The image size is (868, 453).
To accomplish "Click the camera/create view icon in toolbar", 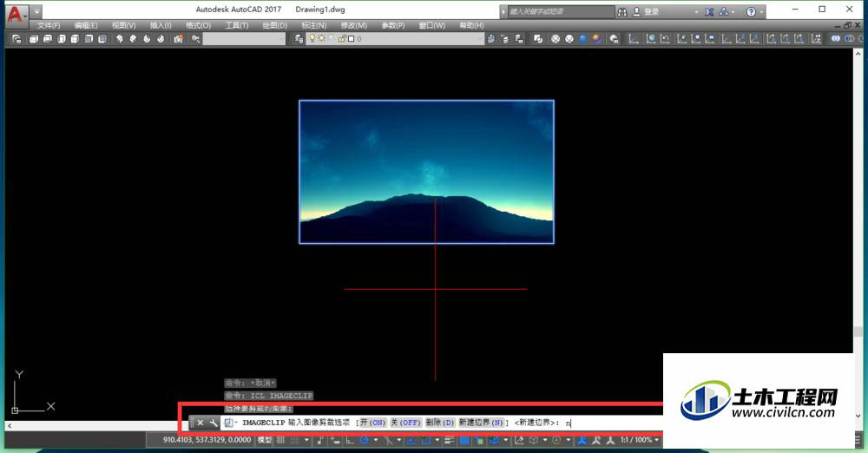I will (x=178, y=39).
